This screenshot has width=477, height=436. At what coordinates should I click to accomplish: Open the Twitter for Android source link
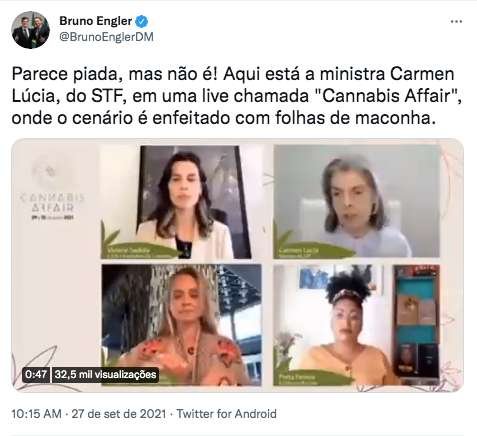[226, 414]
